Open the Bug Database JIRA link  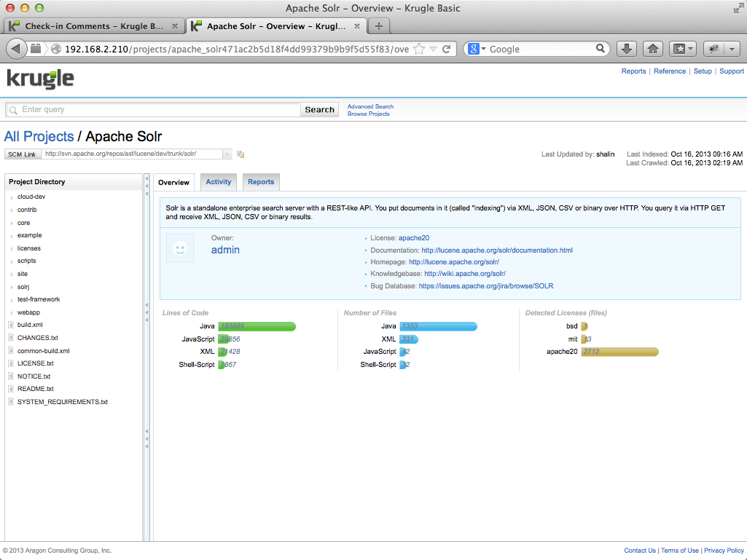(486, 286)
